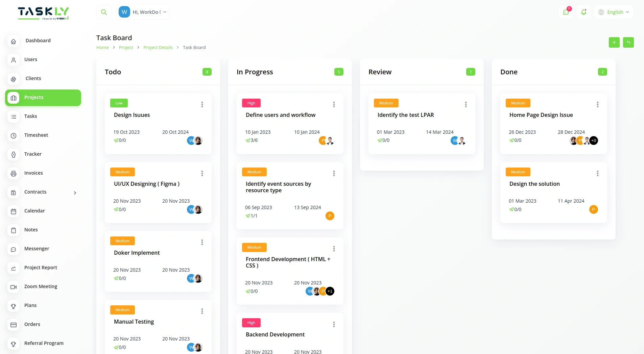Expand the Contracts sidebar submenu
The height and width of the screenshot is (354, 644).
[75, 193]
